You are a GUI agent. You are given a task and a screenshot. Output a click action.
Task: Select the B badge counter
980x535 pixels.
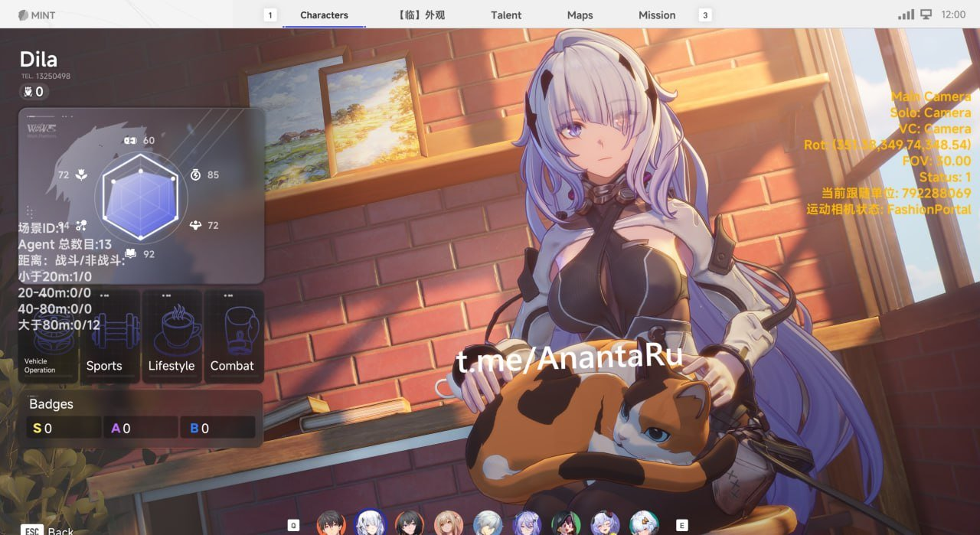pyautogui.click(x=218, y=428)
